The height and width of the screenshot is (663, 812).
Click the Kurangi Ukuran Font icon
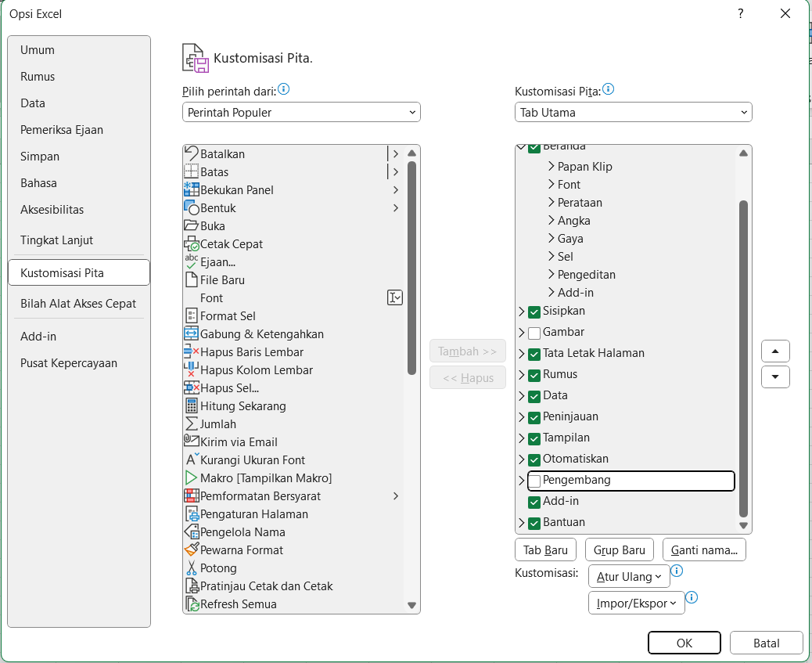pyautogui.click(x=192, y=459)
